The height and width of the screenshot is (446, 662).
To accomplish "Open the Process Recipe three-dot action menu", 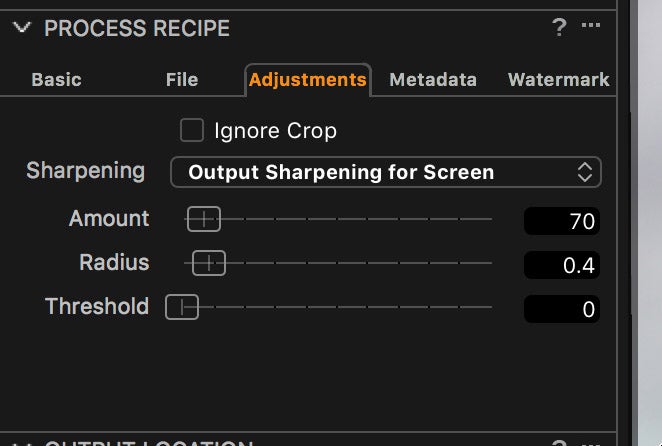I will click(x=591, y=25).
